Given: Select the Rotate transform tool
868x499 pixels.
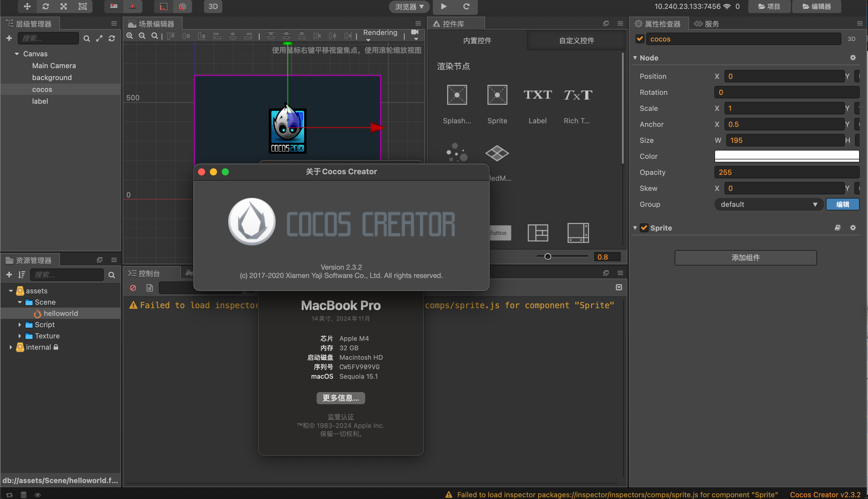Looking at the screenshot, I should tap(46, 6).
